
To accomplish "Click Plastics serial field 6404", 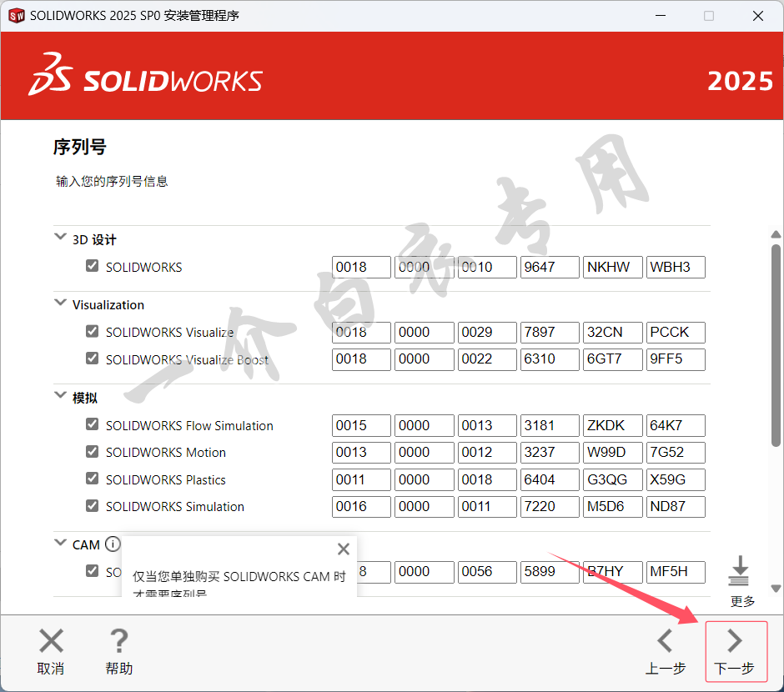I will click(550, 479).
